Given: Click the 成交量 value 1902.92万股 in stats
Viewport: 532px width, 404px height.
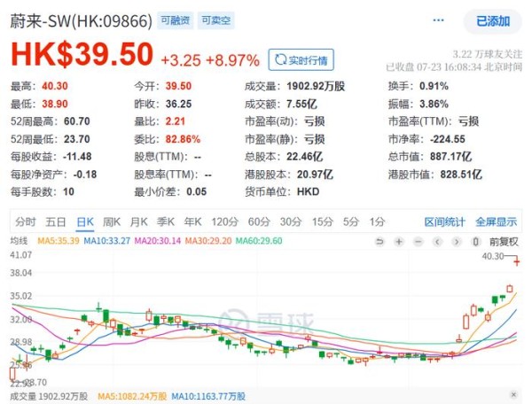Looking at the screenshot, I should click(x=316, y=86).
